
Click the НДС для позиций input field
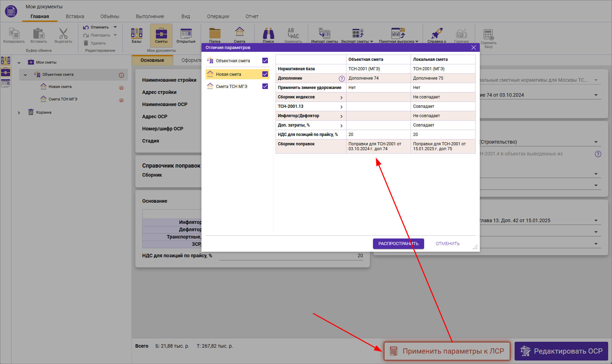coord(291,256)
